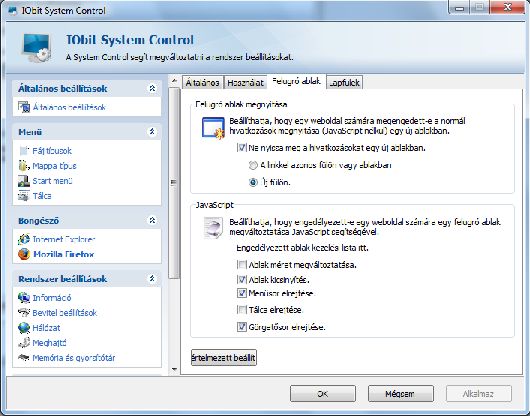Open the Mappa típus link

pyautogui.click(x=54, y=166)
